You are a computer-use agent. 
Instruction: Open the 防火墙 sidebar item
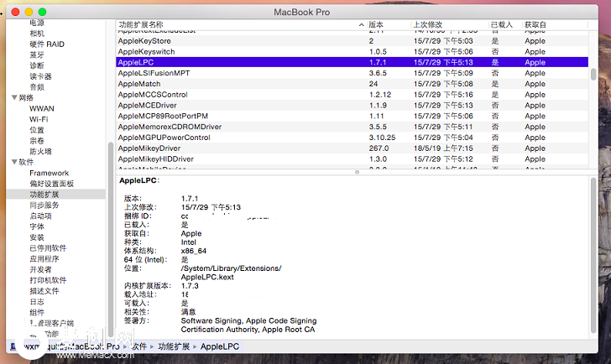tap(40, 151)
